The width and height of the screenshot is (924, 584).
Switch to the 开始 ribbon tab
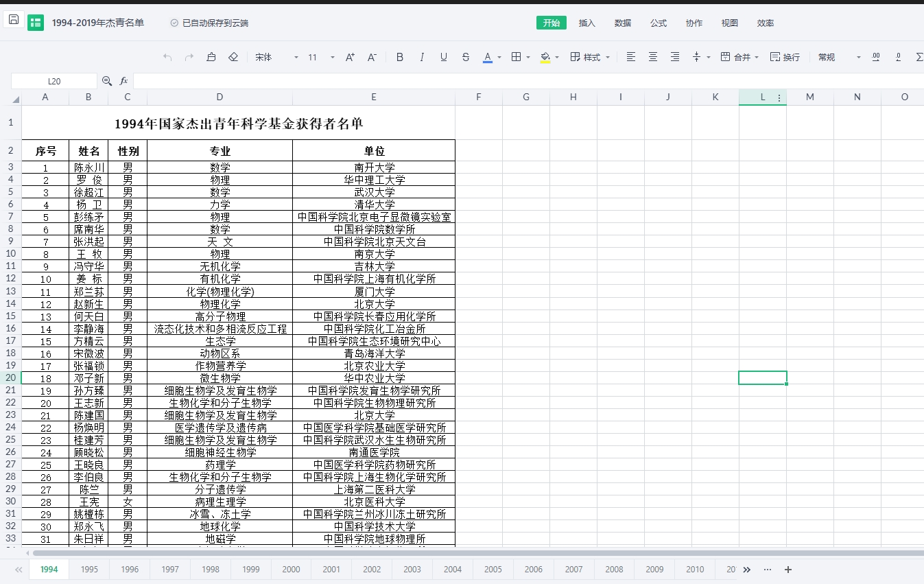(552, 23)
